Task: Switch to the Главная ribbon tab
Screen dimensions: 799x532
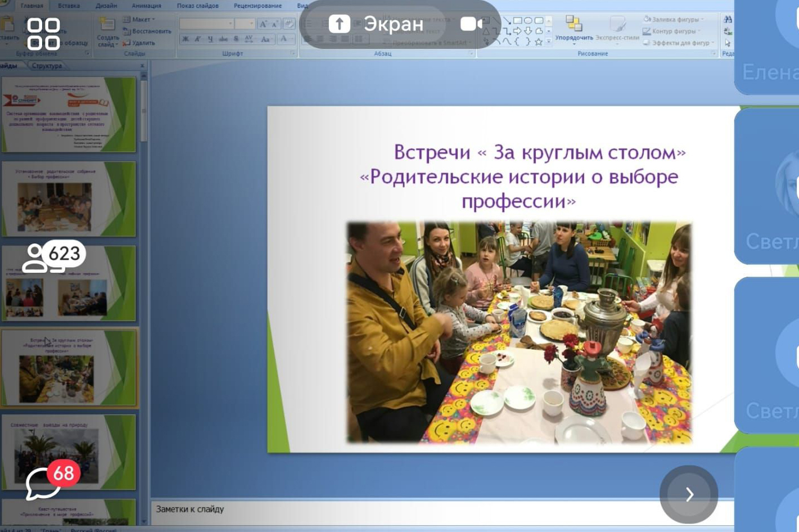Action: pyautogui.click(x=31, y=6)
